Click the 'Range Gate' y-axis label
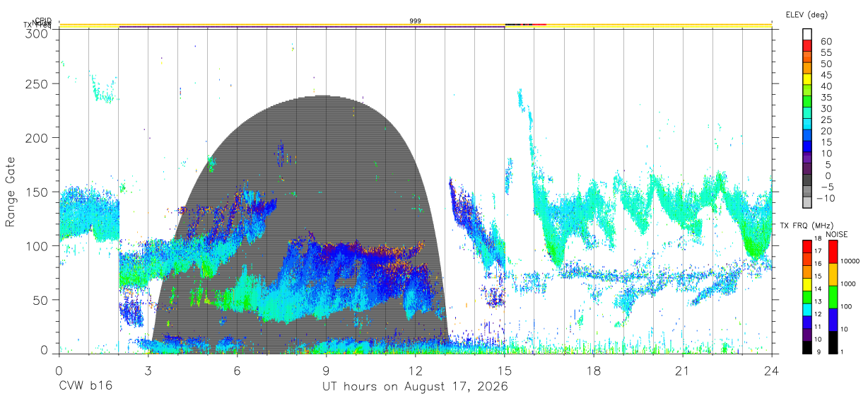This screenshot has width=868, height=401. [x=11, y=192]
